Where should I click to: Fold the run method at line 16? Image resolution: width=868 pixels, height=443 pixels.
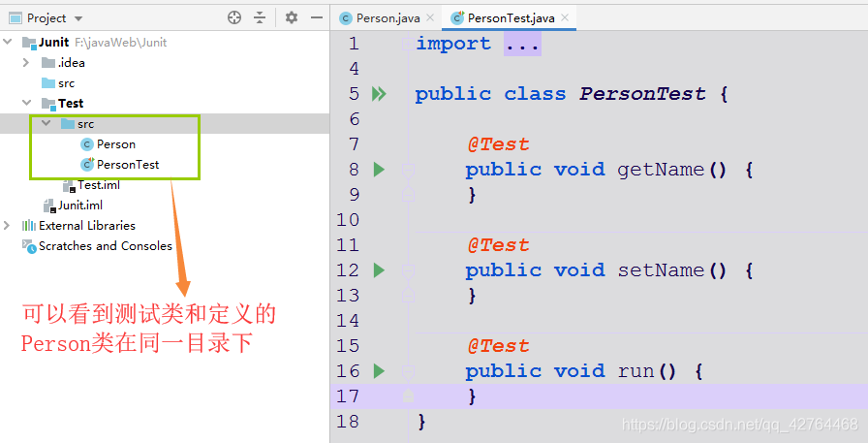(x=408, y=371)
